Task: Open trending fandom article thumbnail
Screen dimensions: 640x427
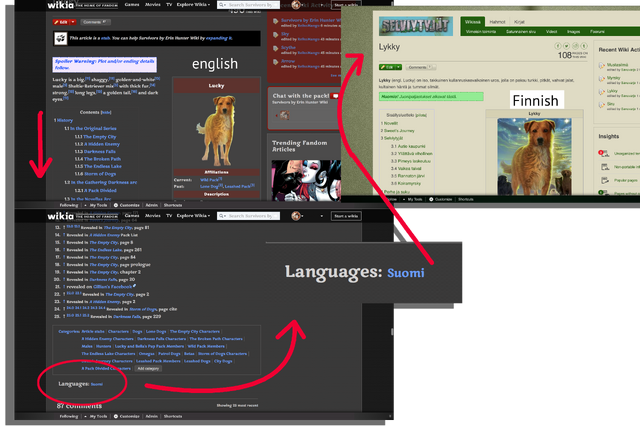Action: click(x=306, y=180)
